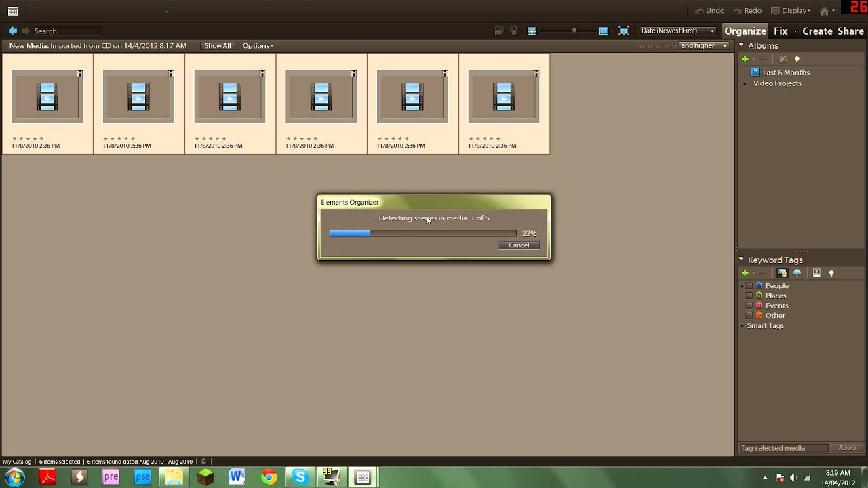868x488 pixels.
Task: Click the Cancel button in dialog
Action: tap(519, 245)
